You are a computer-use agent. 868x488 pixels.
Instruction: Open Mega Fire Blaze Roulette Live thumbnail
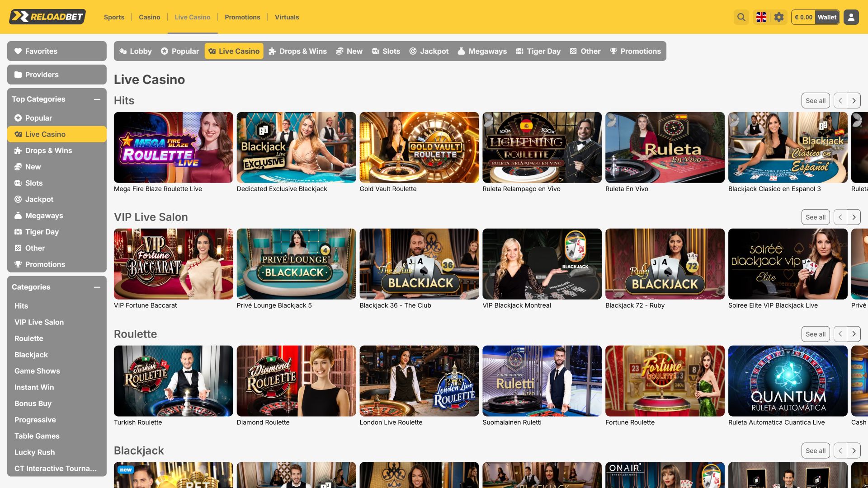(x=173, y=147)
